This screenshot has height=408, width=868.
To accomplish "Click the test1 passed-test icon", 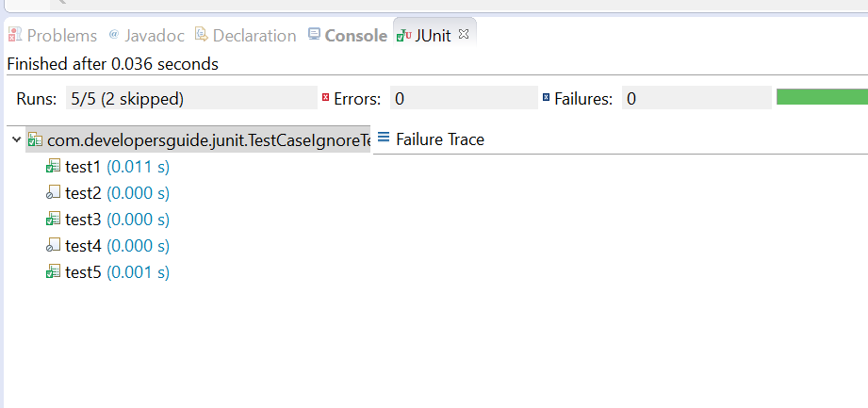I will [x=54, y=167].
